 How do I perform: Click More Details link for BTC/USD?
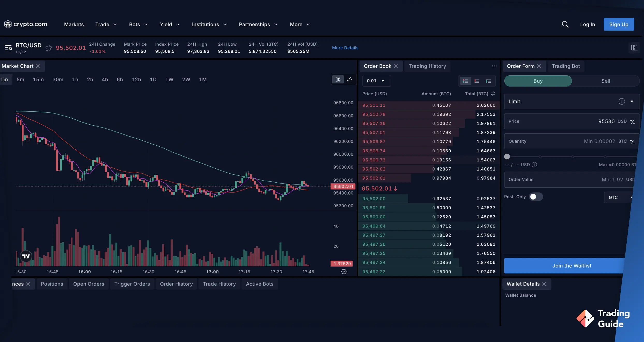coord(345,48)
